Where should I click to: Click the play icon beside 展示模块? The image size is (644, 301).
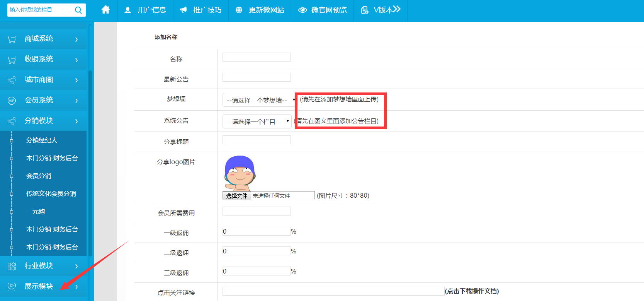(x=12, y=286)
